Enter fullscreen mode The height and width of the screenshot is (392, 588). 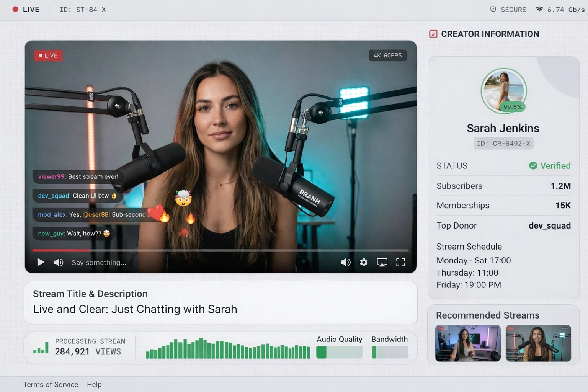(x=400, y=262)
